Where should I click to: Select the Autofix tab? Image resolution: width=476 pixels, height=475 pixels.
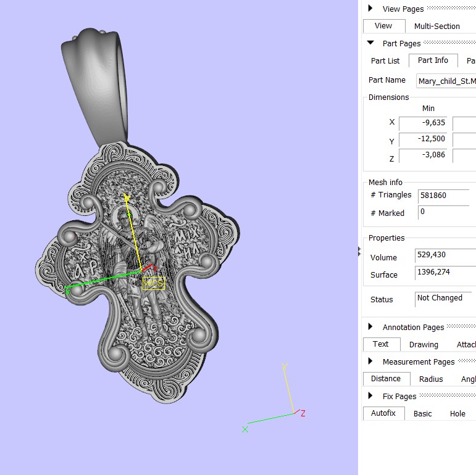click(x=383, y=413)
